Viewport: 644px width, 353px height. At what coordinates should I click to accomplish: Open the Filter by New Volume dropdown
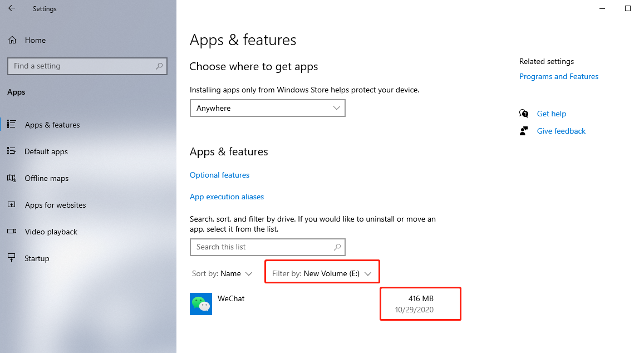322,274
